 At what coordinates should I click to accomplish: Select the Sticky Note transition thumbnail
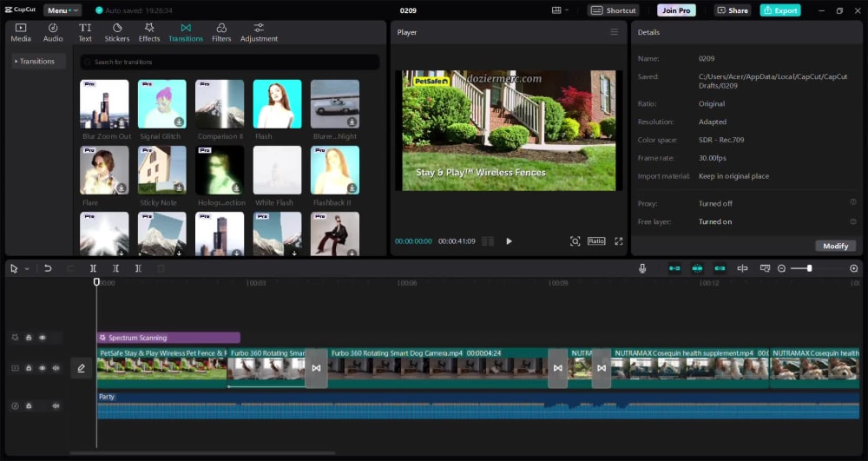coord(161,170)
